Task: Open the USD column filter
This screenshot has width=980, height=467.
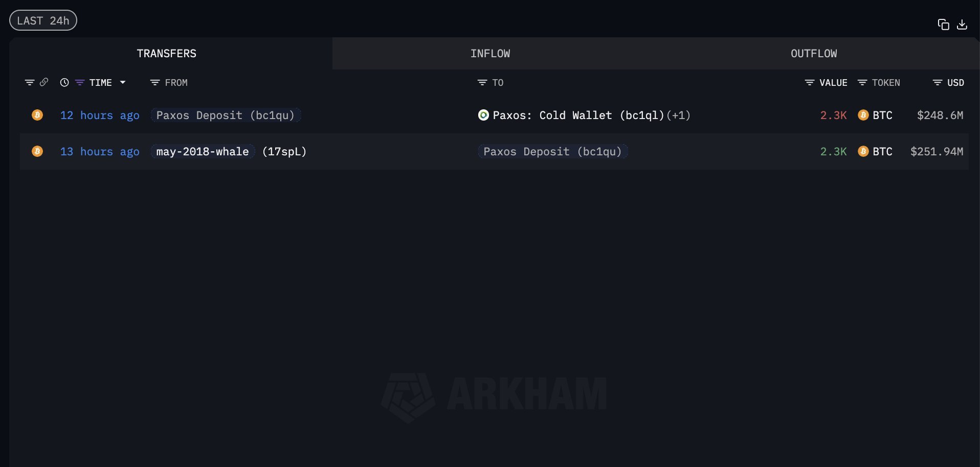Action: point(938,83)
